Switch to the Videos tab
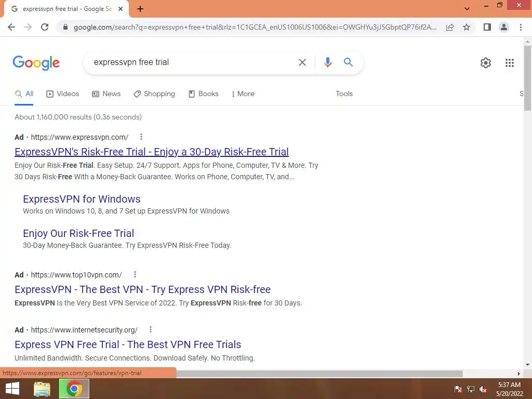The height and width of the screenshot is (399, 532). (x=63, y=94)
